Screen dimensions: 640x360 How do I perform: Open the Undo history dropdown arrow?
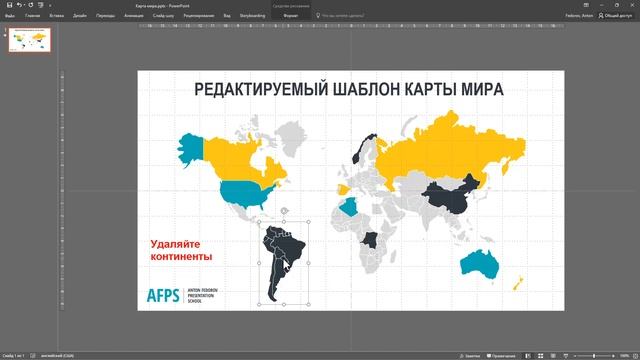click(x=24, y=5)
